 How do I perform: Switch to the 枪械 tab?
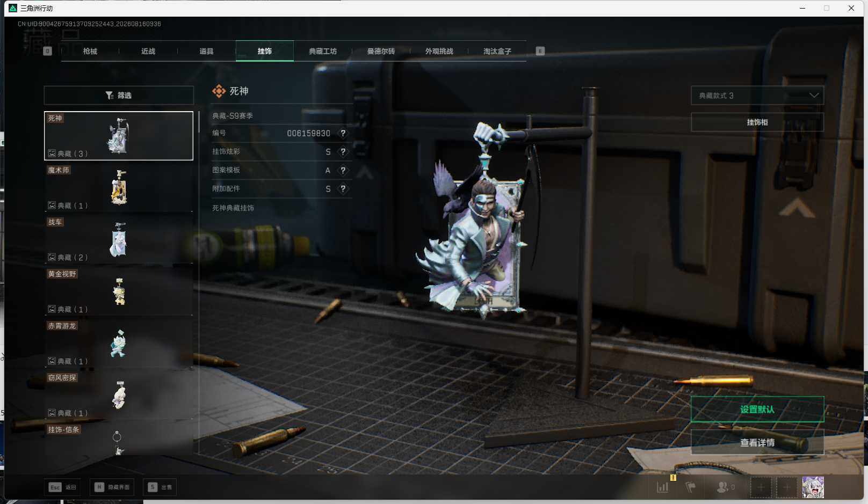click(x=90, y=51)
